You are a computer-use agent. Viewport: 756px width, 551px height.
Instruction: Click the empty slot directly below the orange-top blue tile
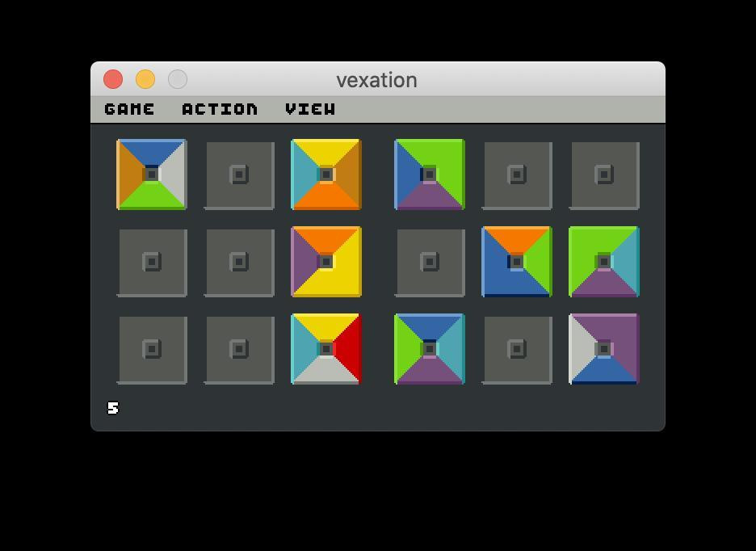coord(517,349)
